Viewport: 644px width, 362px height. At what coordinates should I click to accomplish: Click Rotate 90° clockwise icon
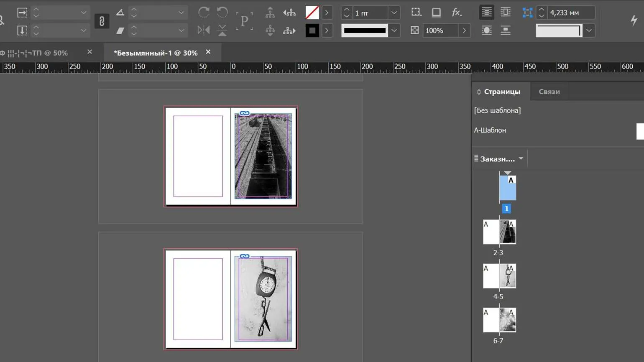pos(204,12)
